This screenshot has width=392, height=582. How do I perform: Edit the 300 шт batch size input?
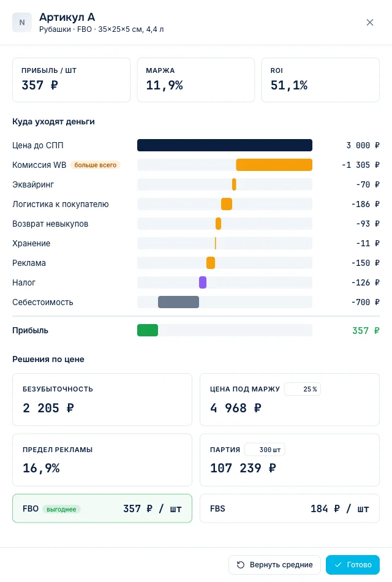(x=265, y=450)
